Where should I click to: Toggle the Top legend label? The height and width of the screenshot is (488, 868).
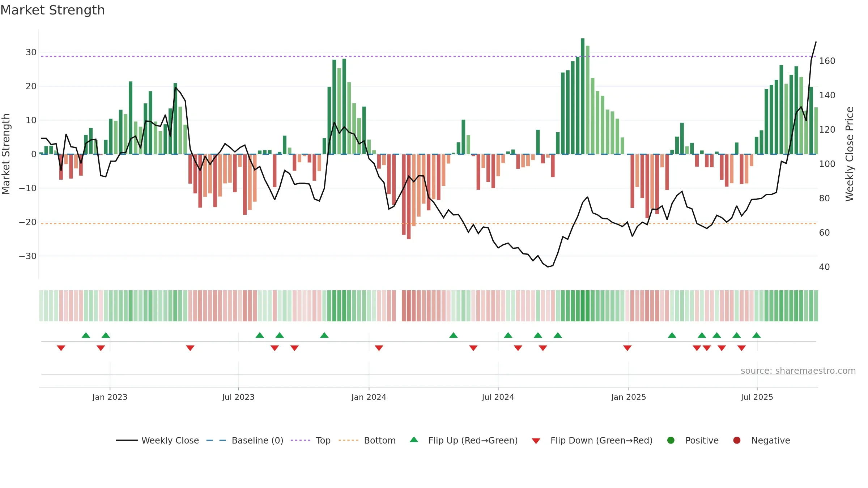pos(323,441)
